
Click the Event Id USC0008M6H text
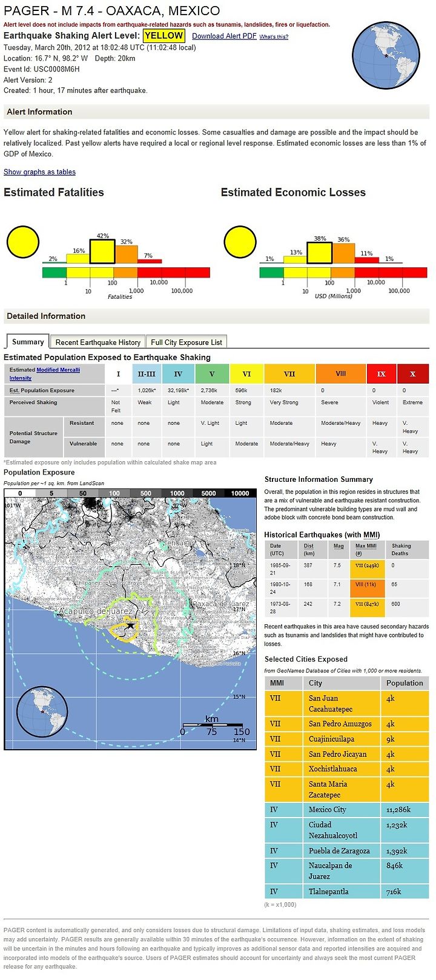click(42, 69)
